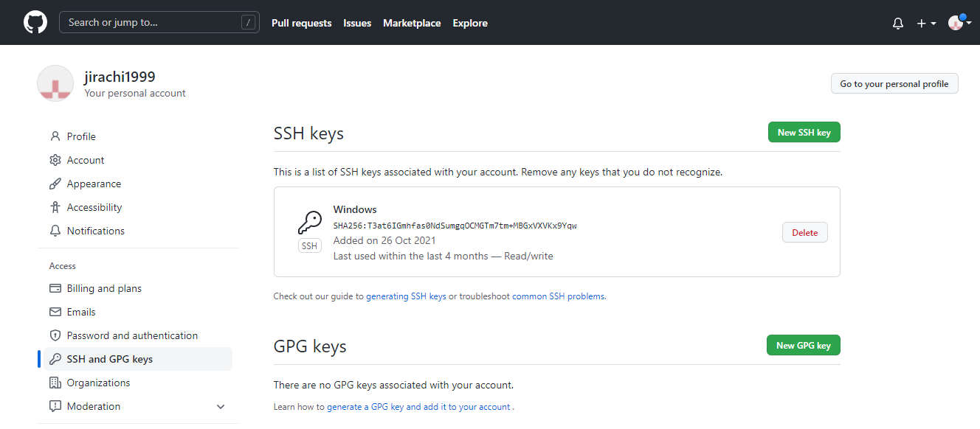
Task: Open the plus create-new dropdown
Action: point(926,24)
